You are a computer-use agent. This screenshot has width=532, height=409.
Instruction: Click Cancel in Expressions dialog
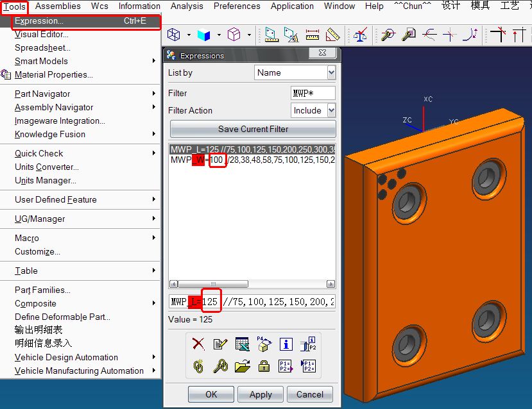310,394
